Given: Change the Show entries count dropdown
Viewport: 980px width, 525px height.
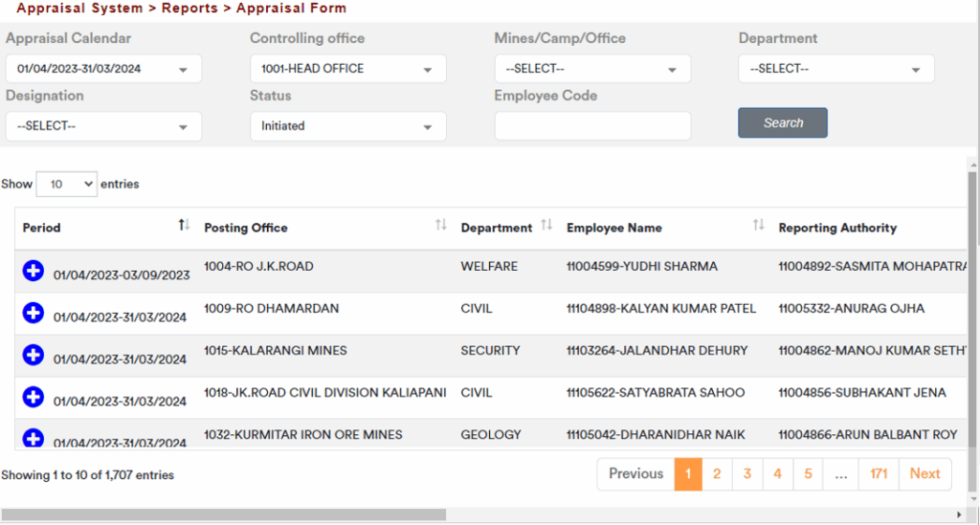Looking at the screenshot, I should pos(66,184).
